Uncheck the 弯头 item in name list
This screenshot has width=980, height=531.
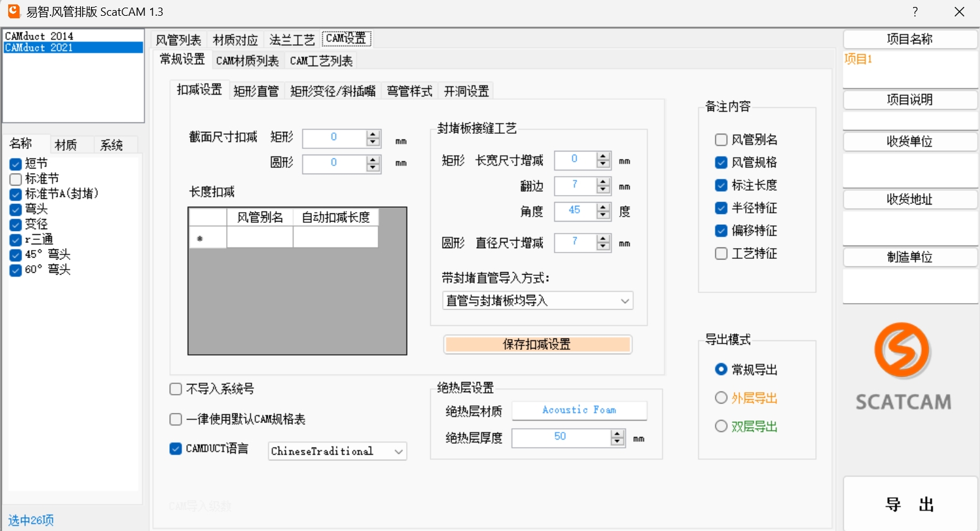click(x=16, y=209)
